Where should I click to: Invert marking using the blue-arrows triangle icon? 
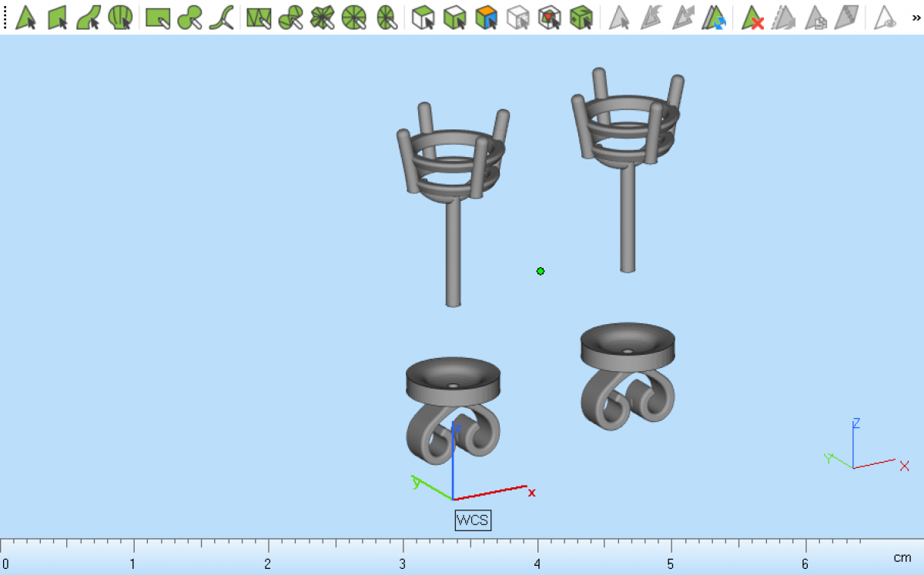(715, 17)
